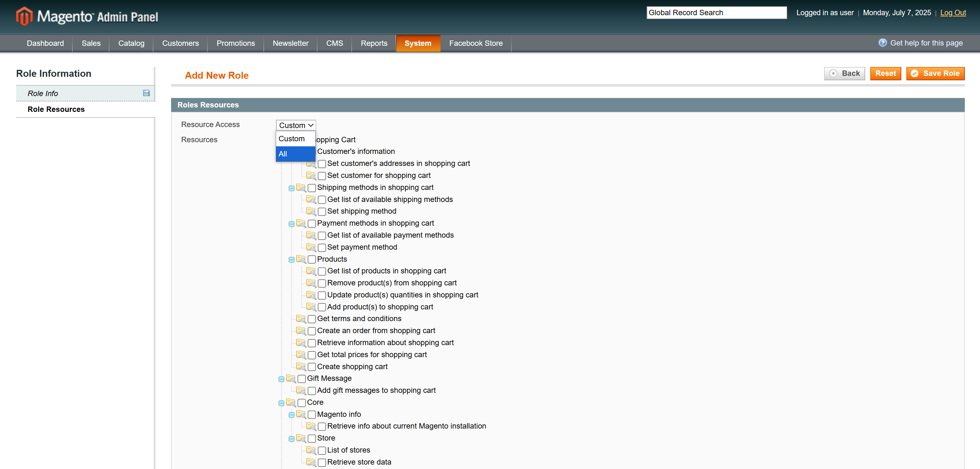The width and height of the screenshot is (980, 469).
Task: Click folder icon next to Create an order from shopping cart
Action: tap(301, 331)
